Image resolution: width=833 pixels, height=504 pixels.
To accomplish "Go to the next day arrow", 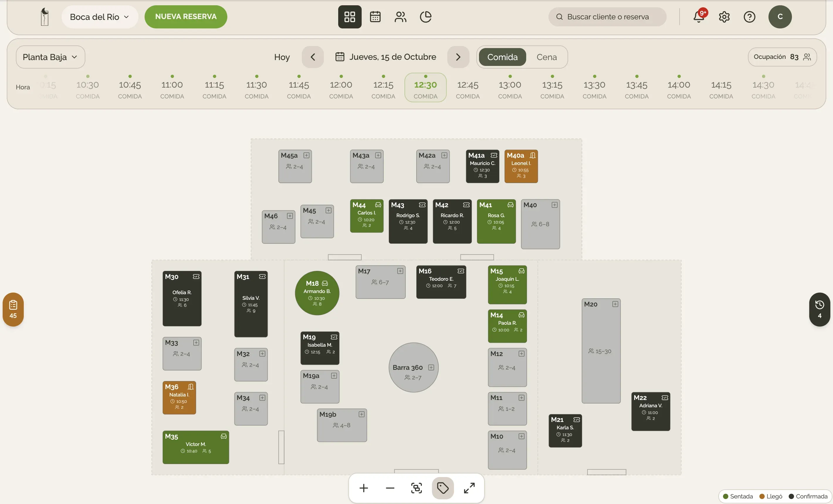I will [458, 57].
